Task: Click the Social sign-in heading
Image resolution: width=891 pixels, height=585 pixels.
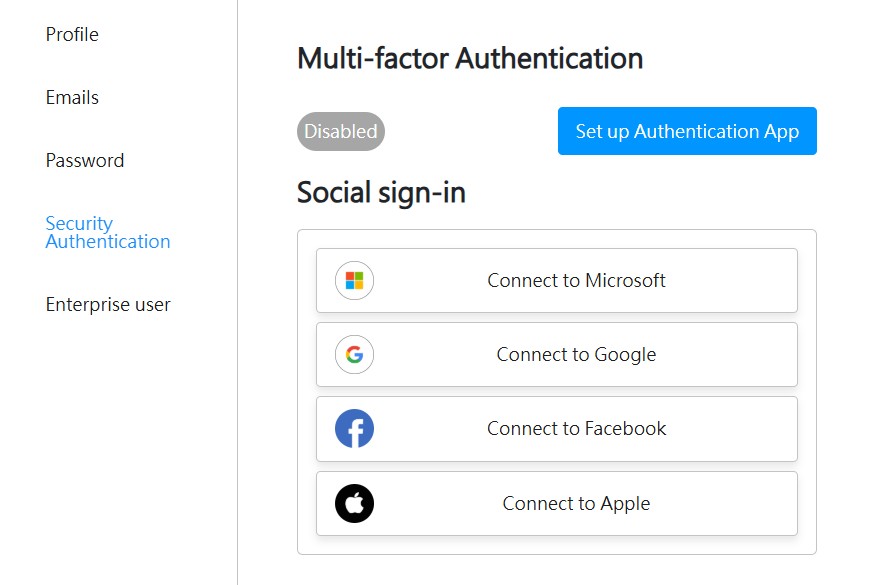Action: tap(381, 192)
